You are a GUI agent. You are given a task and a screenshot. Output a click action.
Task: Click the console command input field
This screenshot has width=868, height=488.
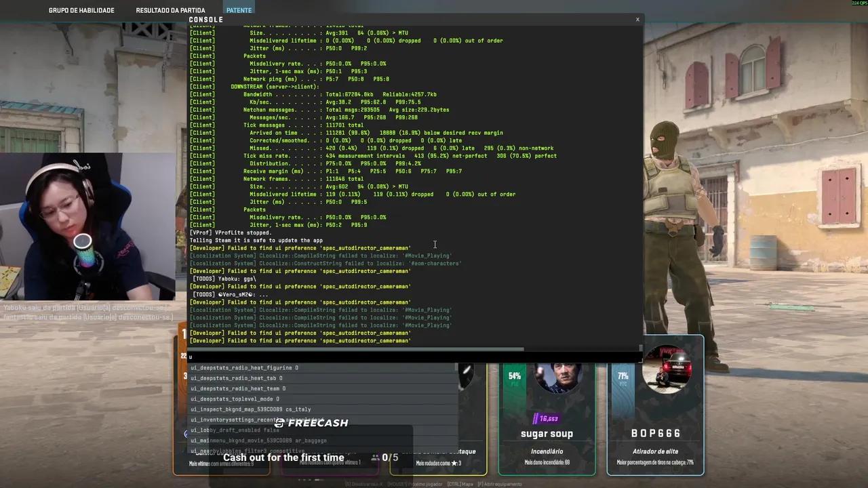click(407, 357)
